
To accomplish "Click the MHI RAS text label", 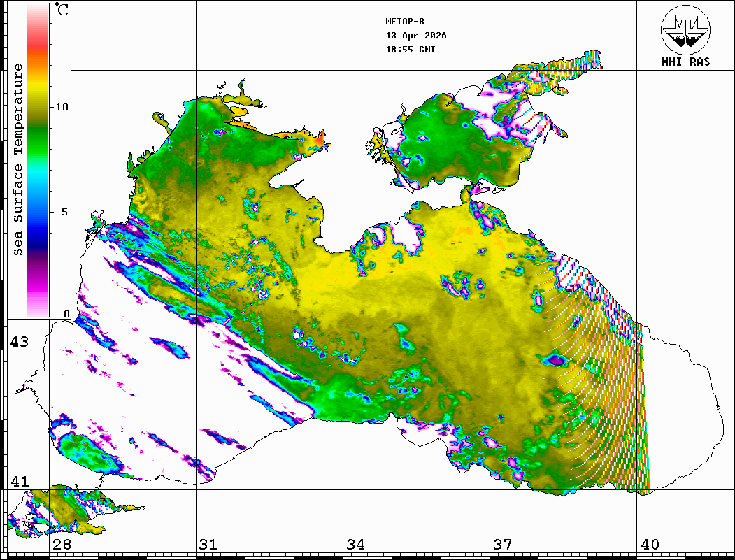I will tap(685, 62).
